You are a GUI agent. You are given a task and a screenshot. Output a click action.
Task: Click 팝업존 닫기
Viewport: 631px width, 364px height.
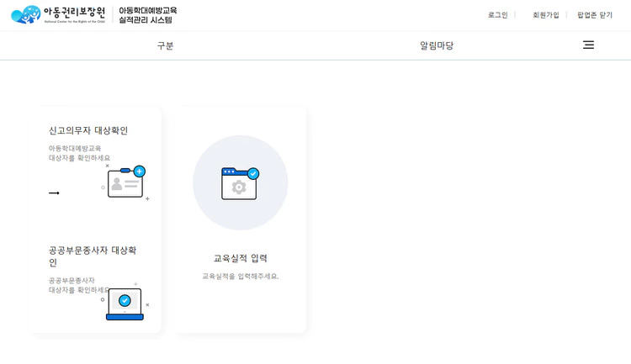(x=595, y=15)
